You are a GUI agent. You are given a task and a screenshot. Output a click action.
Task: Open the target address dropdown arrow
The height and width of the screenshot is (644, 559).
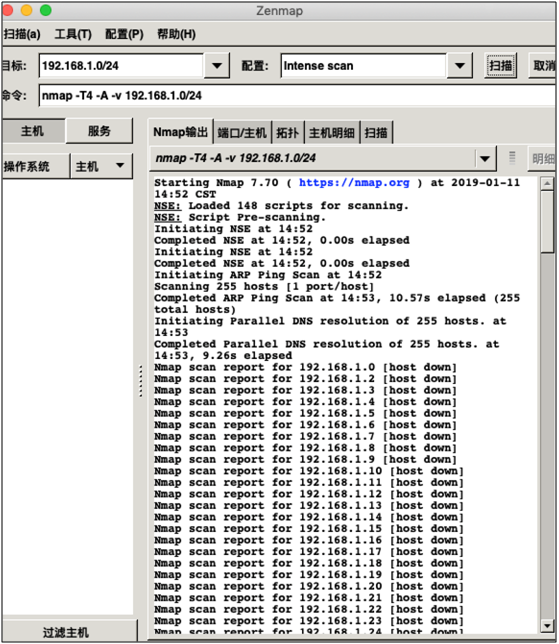pos(216,66)
